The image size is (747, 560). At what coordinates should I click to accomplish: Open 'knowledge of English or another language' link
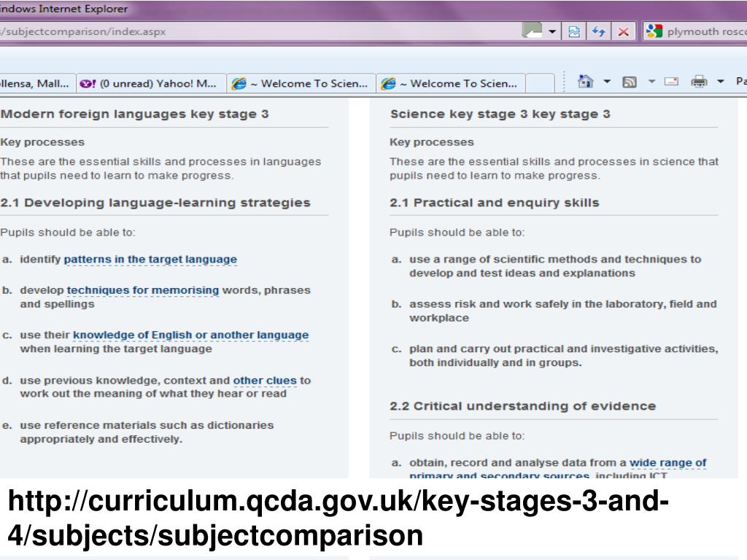[x=190, y=335]
